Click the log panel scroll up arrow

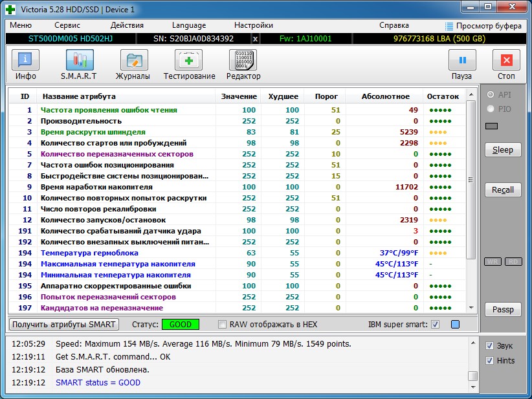(x=473, y=343)
